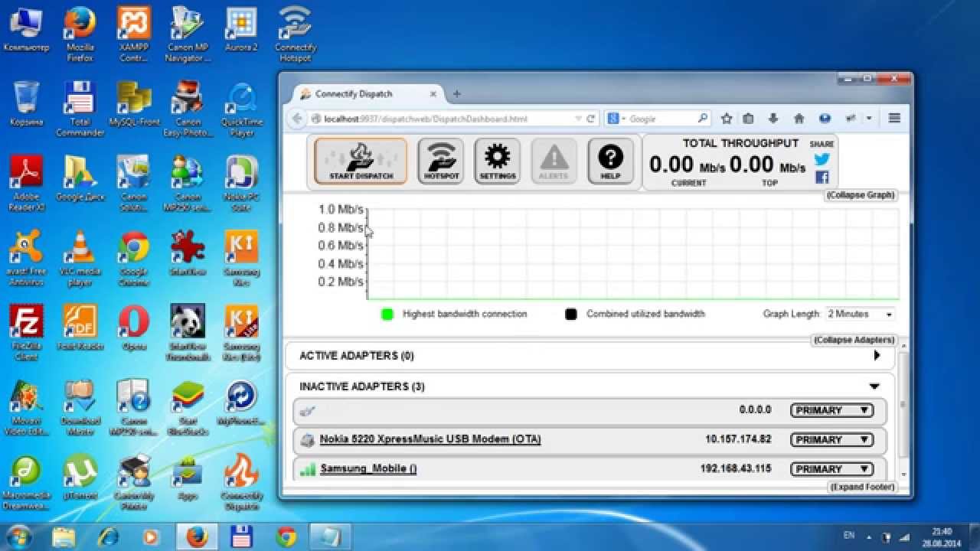Open PRIMARY dropdown for Nokia 5220 modem

coord(831,439)
